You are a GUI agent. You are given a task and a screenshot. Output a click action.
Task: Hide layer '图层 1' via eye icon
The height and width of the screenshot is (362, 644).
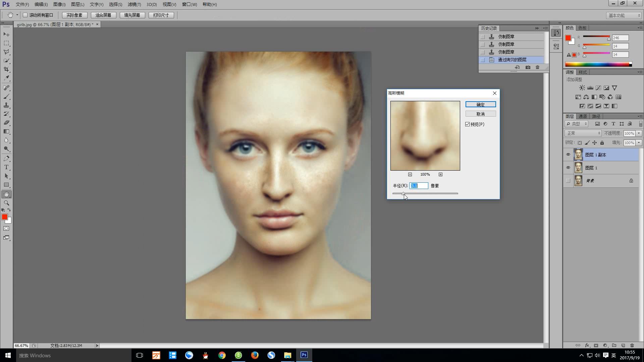568,168
